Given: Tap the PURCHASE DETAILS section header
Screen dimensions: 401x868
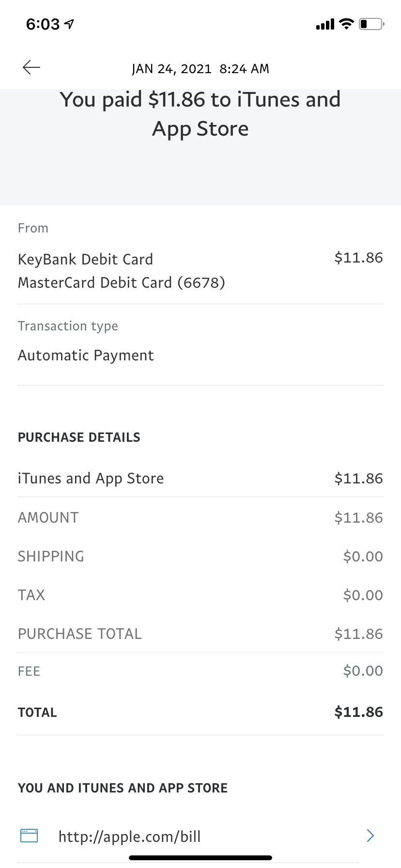Looking at the screenshot, I should [79, 437].
